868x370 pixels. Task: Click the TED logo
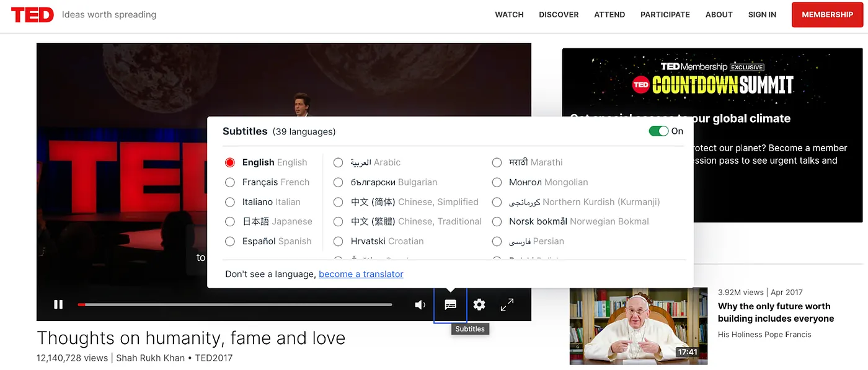click(x=32, y=15)
